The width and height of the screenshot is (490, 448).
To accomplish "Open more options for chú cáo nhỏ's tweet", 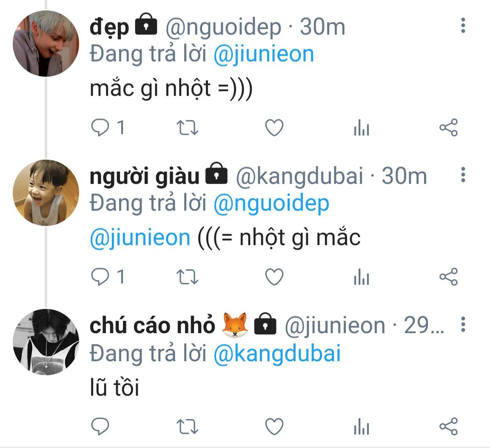I will point(463,325).
